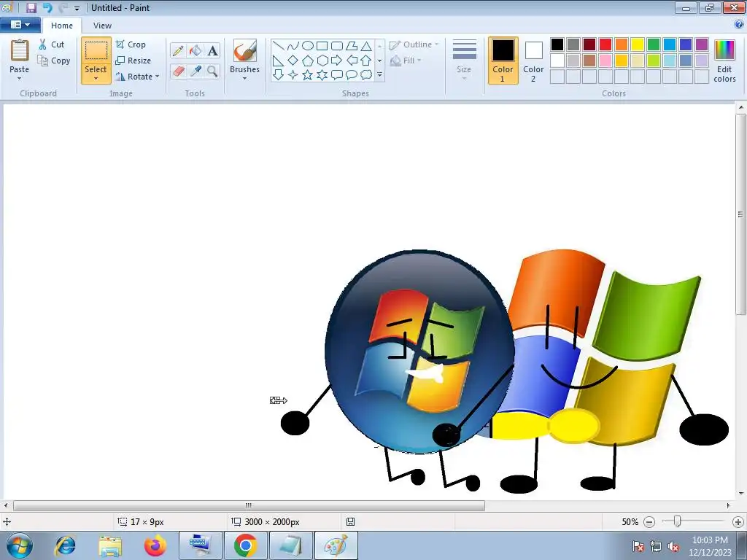This screenshot has width=747, height=560.
Task: Select the Pencil tool
Action: click(178, 51)
